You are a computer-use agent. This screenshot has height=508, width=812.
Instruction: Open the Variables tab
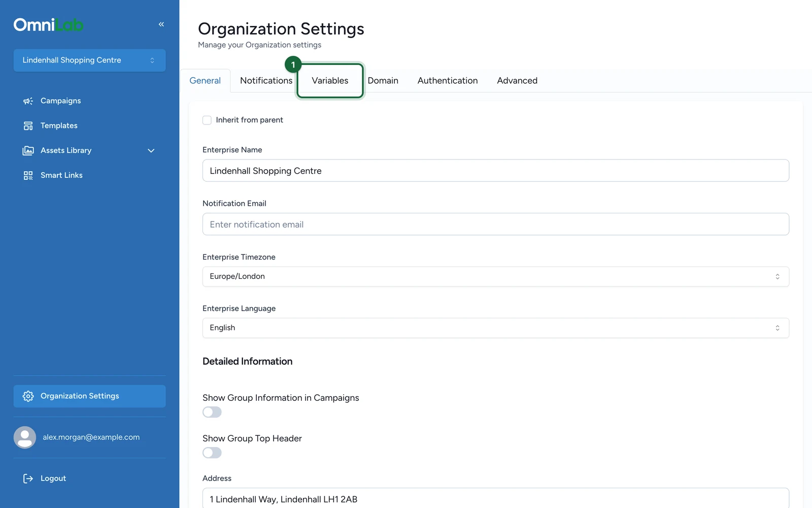pos(330,81)
